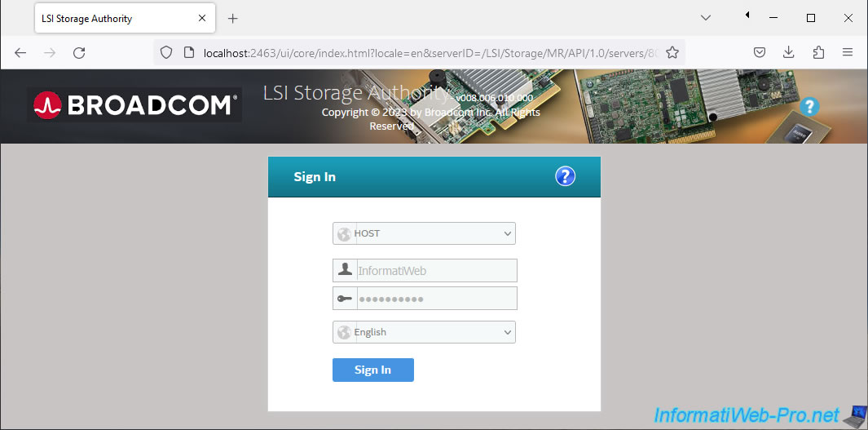Click the Sign In panel heading text
The height and width of the screenshot is (430, 868).
315,177
